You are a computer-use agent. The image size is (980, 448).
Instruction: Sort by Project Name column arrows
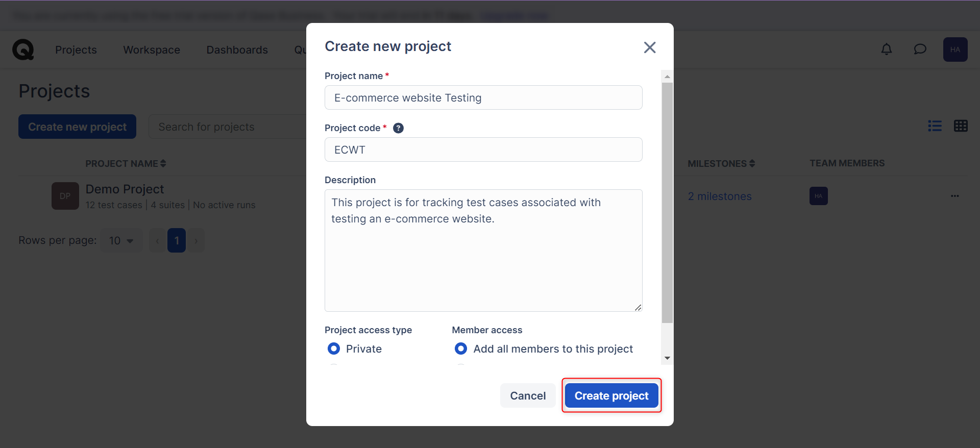(x=163, y=163)
